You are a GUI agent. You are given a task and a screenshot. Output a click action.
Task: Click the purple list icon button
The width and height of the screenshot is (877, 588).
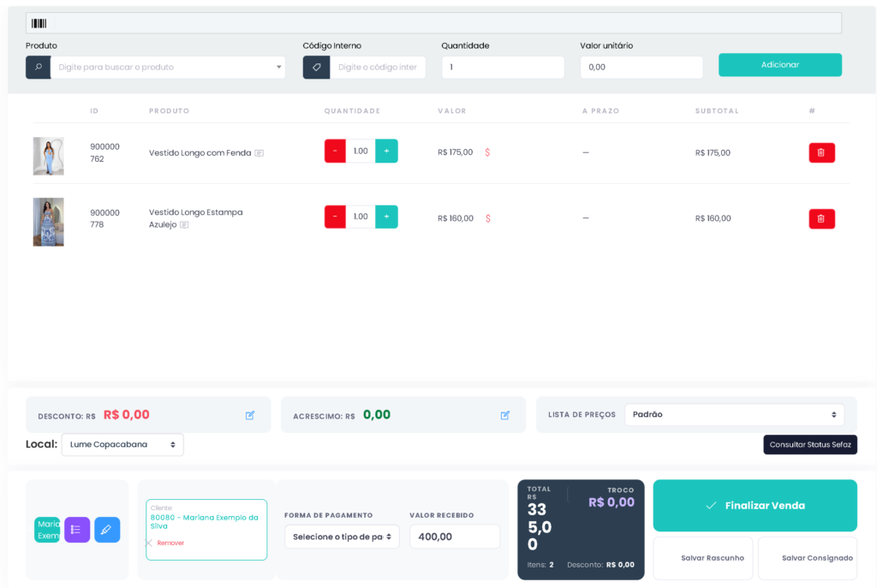[x=77, y=530]
